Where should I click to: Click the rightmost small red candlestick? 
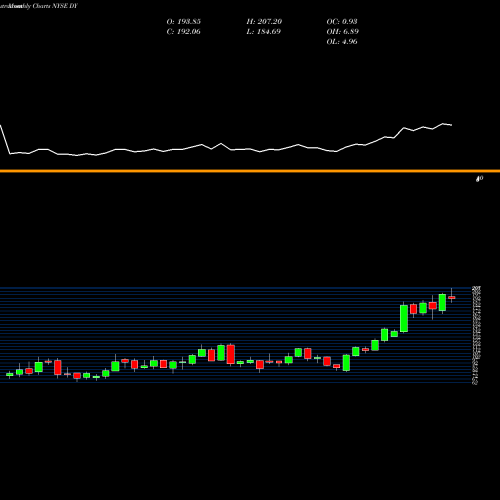tap(452, 297)
